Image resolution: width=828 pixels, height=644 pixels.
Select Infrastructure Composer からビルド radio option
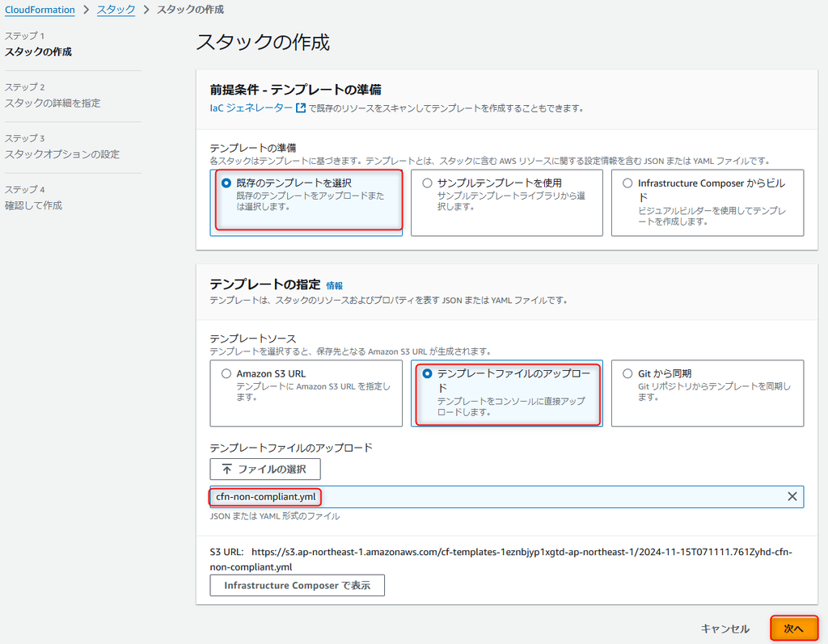[x=627, y=183]
